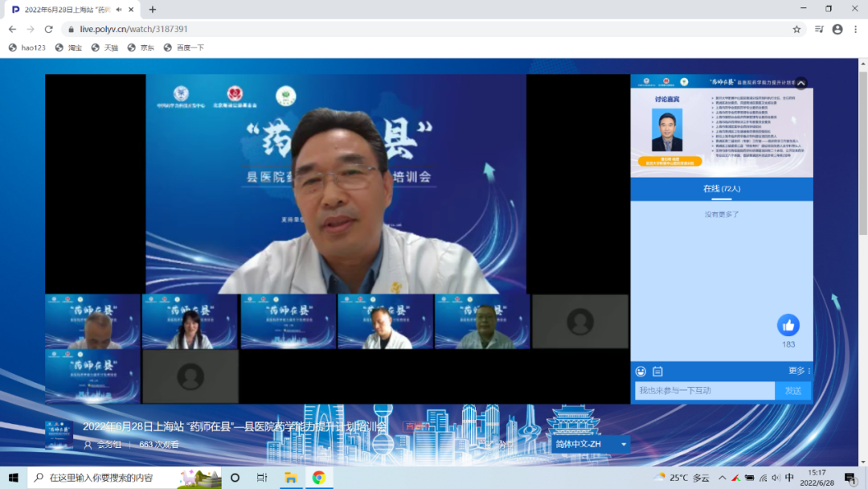
Task: Open Cortana circle on taskbar
Action: click(235, 478)
